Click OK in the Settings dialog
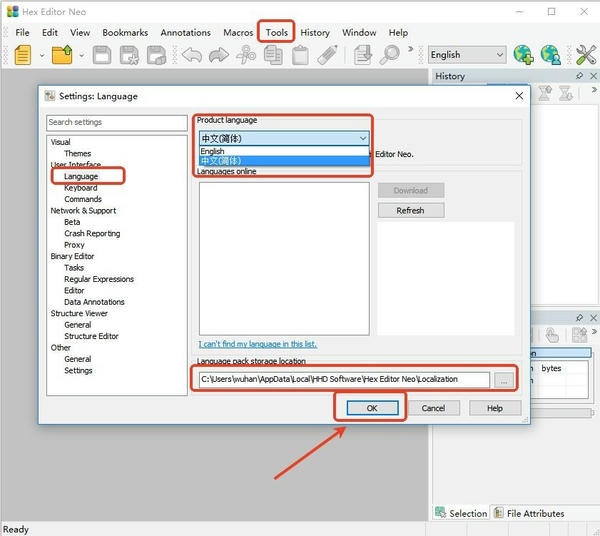 pyautogui.click(x=372, y=408)
